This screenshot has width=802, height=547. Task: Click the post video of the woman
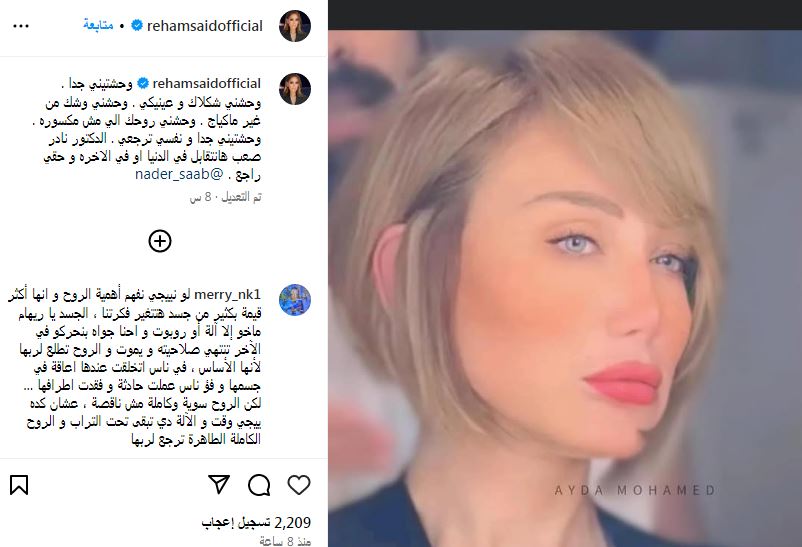pos(565,288)
